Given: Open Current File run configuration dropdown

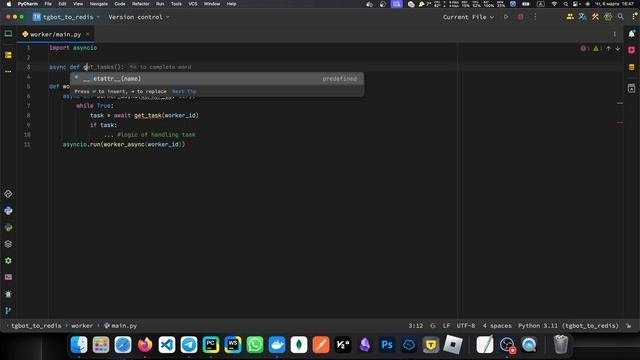Looking at the screenshot, I should pos(468,17).
